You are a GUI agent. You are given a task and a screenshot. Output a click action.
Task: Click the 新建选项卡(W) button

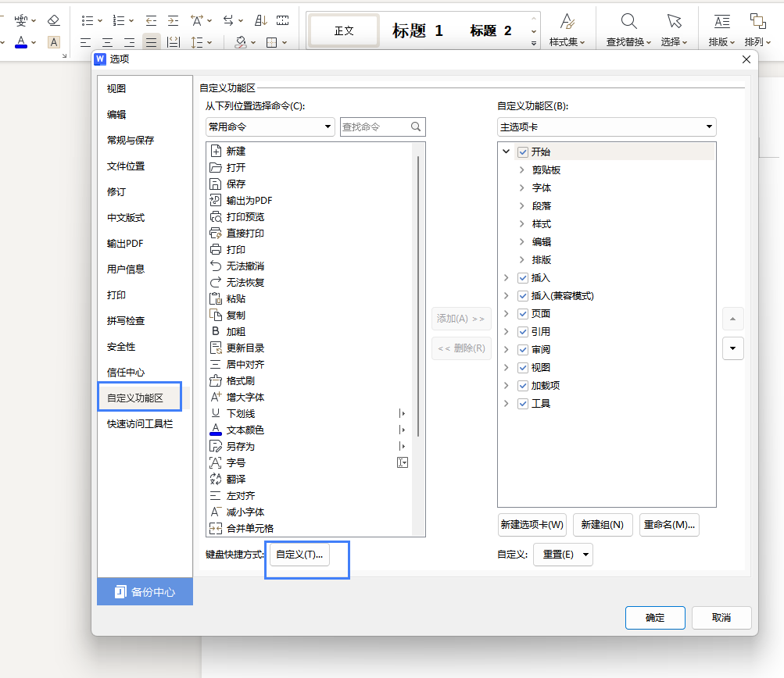pos(532,525)
